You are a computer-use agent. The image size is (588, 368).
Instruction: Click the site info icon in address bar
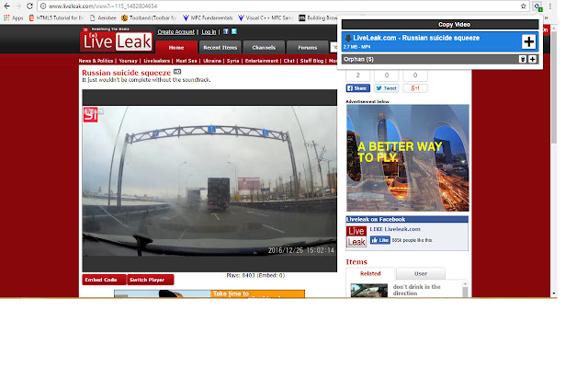point(43,6)
